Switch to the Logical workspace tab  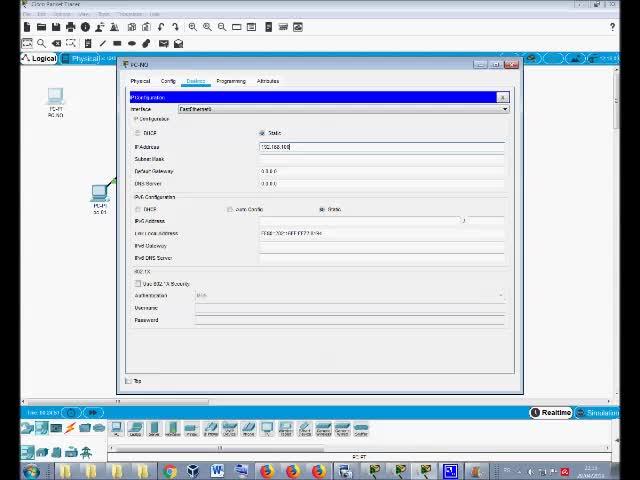coord(39,58)
